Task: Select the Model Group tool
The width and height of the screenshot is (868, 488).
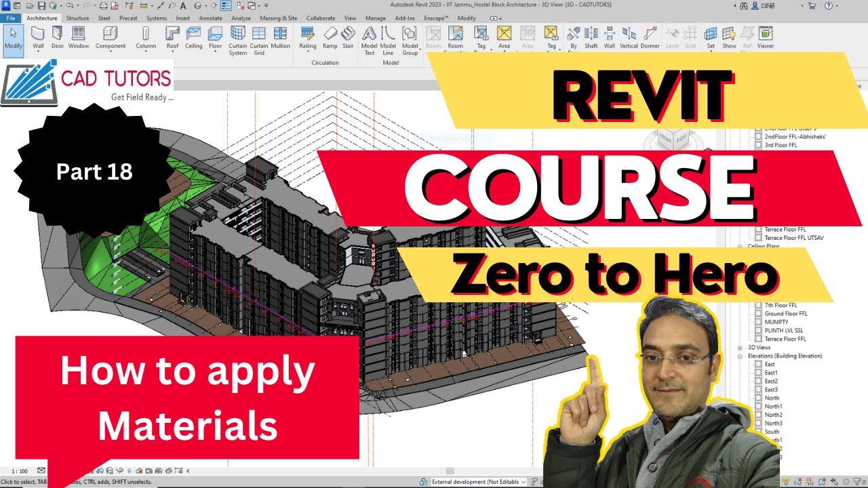Action: tap(410, 41)
